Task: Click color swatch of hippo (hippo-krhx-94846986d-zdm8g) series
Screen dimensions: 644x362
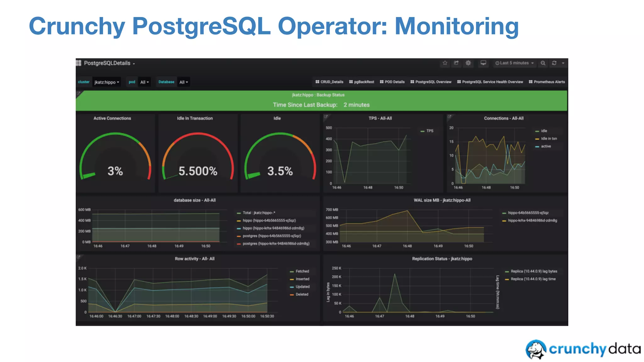Action: click(x=239, y=228)
